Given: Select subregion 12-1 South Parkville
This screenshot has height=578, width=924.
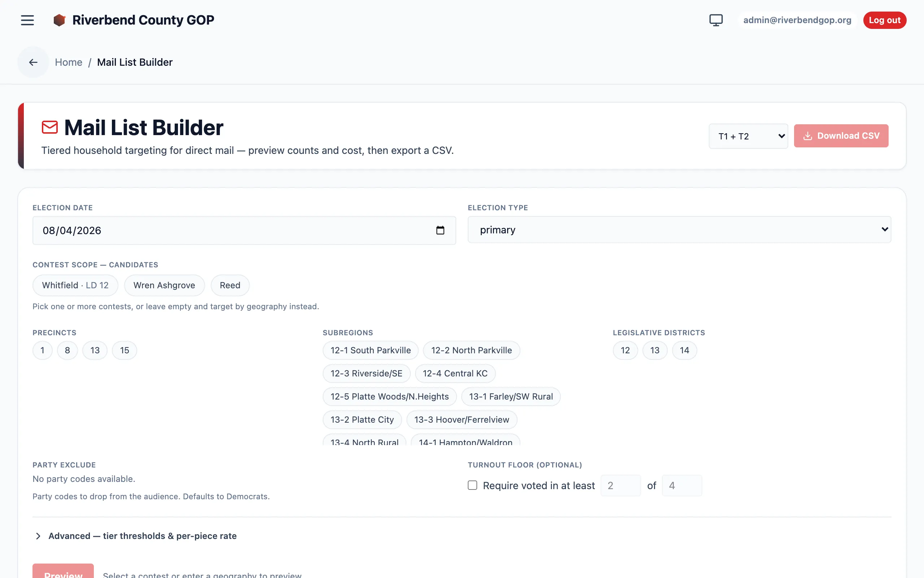Looking at the screenshot, I should pos(370,350).
